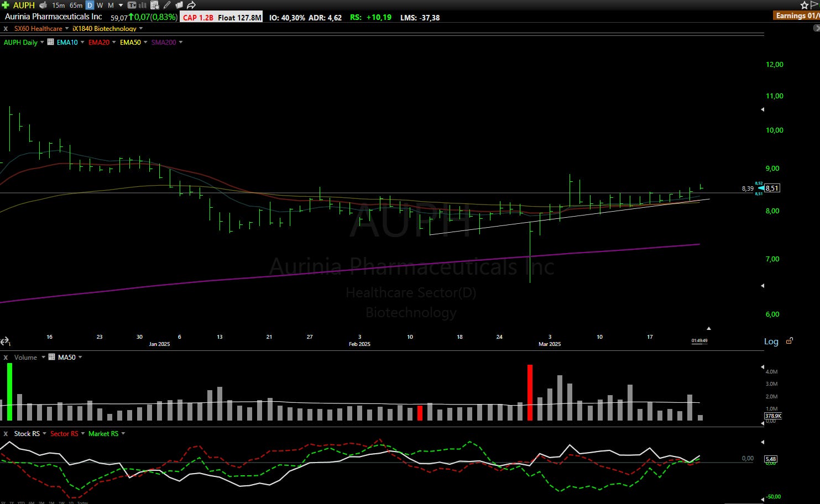The height and width of the screenshot is (504, 820).
Task: Open the Sector RS dropdown arrow
Action: 83,433
